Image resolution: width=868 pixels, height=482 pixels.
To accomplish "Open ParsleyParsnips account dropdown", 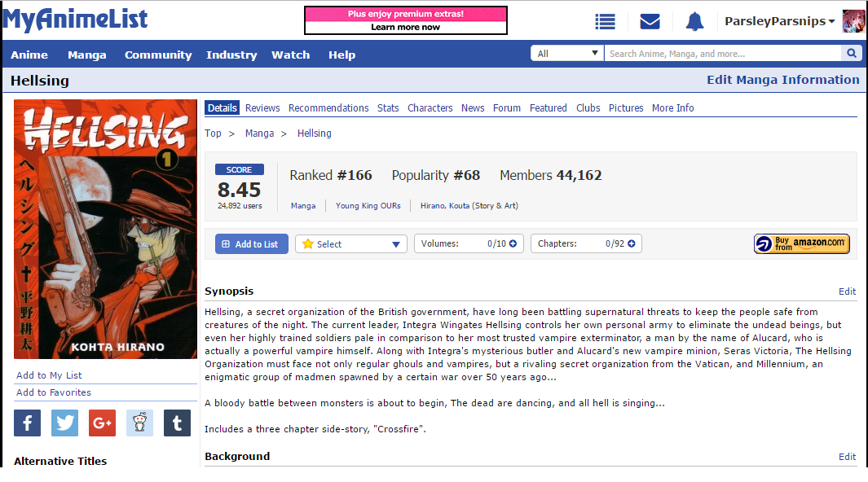I will pyautogui.click(x=779, y=21).
